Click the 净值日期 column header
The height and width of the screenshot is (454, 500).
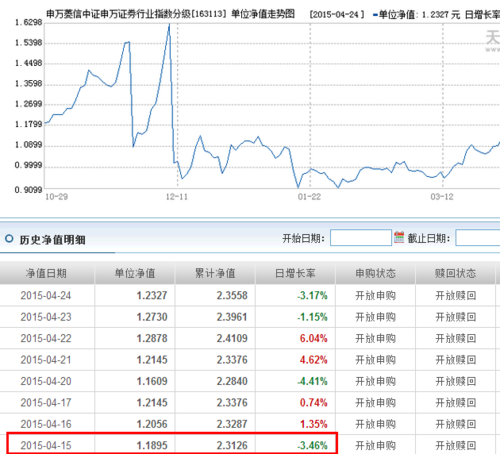(46, 273)
